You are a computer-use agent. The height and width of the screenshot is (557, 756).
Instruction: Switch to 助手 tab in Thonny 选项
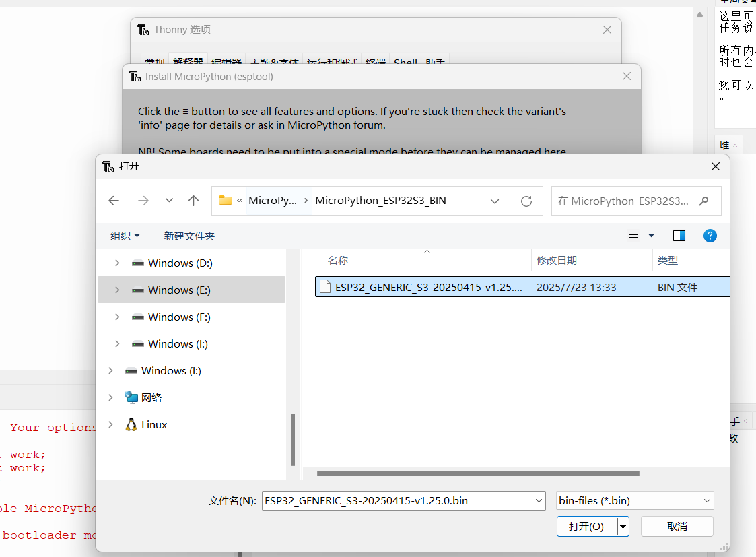[x=436, y=61]
